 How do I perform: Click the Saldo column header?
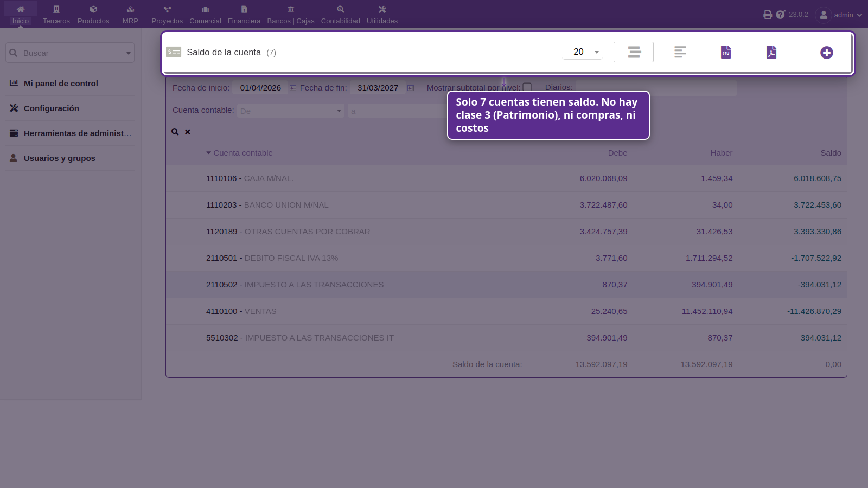tap(831, 153)
